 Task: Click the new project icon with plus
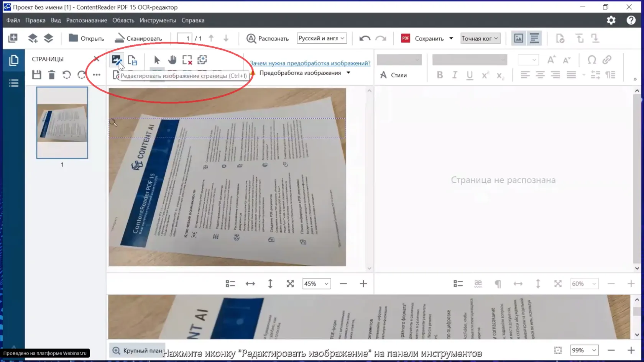[13, 38]
